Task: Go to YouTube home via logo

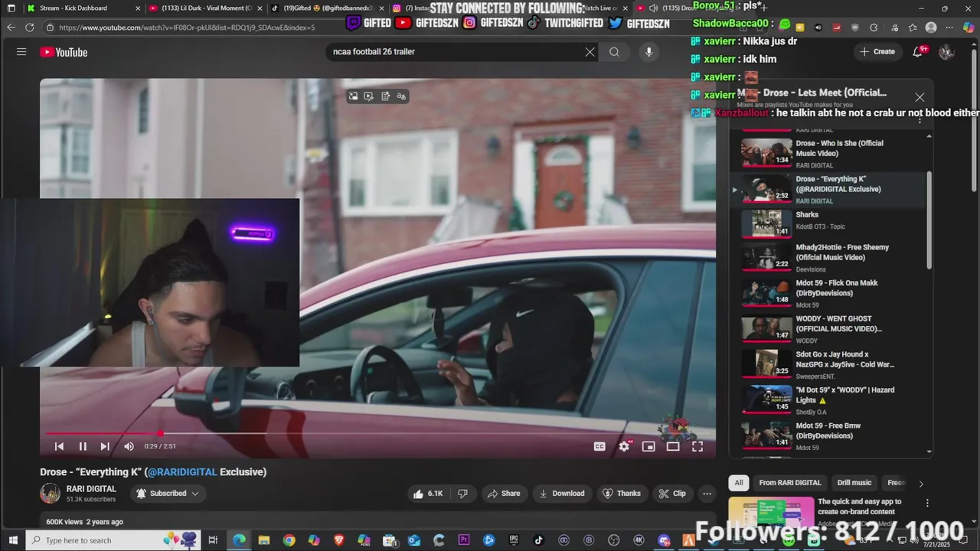Action: (x=64, y=52)
